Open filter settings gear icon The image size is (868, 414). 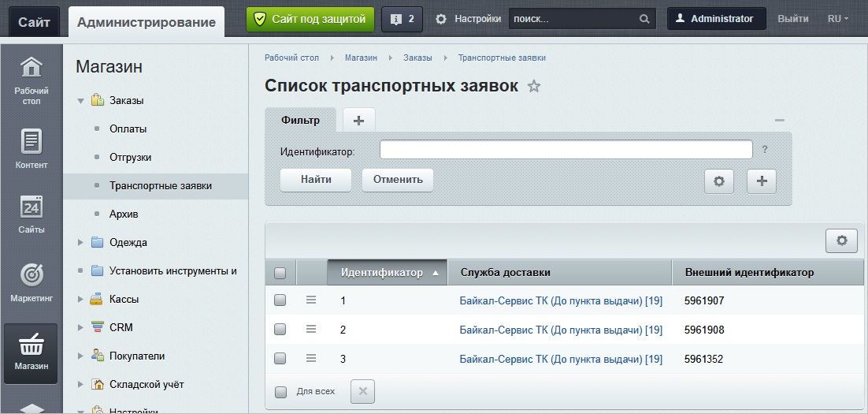pyautogui.click(x=718, y=181)
